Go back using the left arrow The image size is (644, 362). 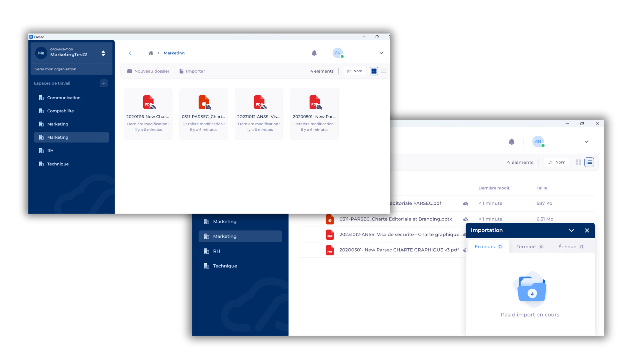(130, 53)
